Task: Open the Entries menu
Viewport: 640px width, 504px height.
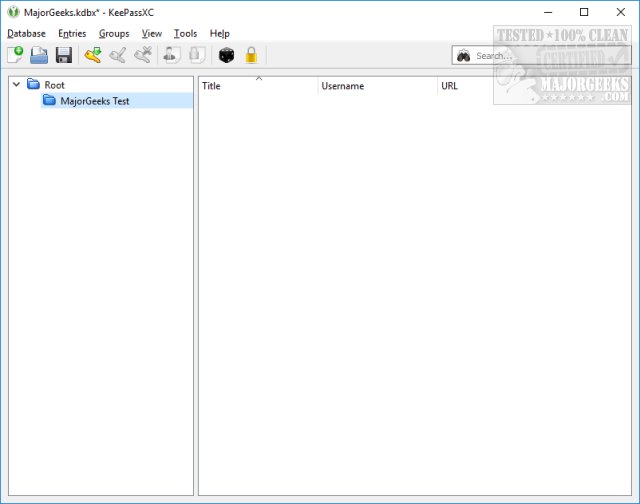Action: (72, 33)
